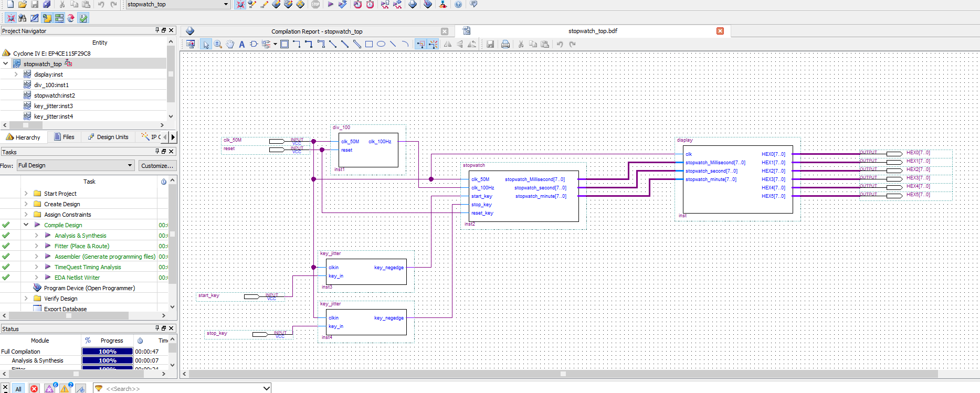This screenshot has width=980, height=393.
Task: Toggle the critical warning filter with badge 6
Action: coord(50,388)
